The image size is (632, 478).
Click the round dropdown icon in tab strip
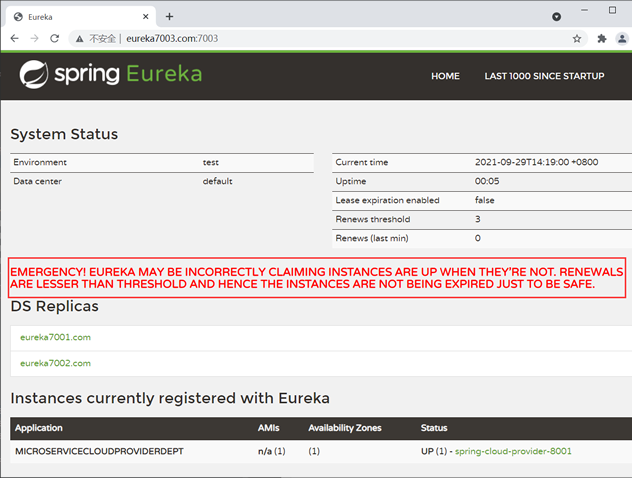click(557, 17)
